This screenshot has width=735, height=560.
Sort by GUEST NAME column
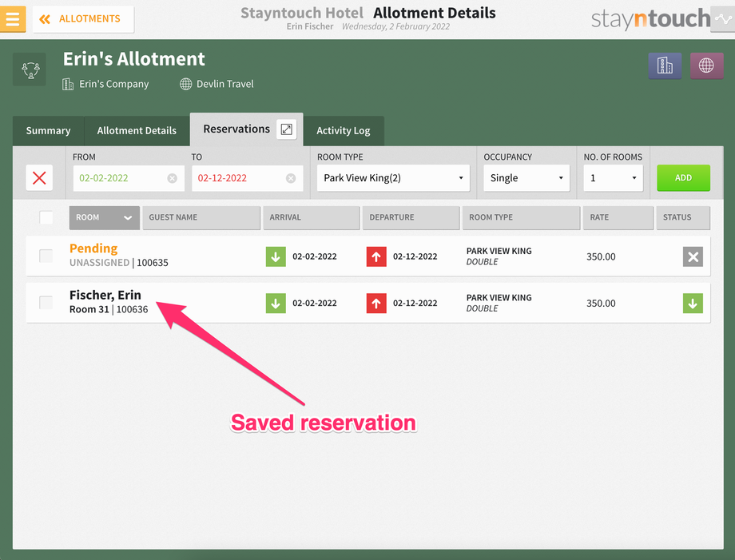201,218
